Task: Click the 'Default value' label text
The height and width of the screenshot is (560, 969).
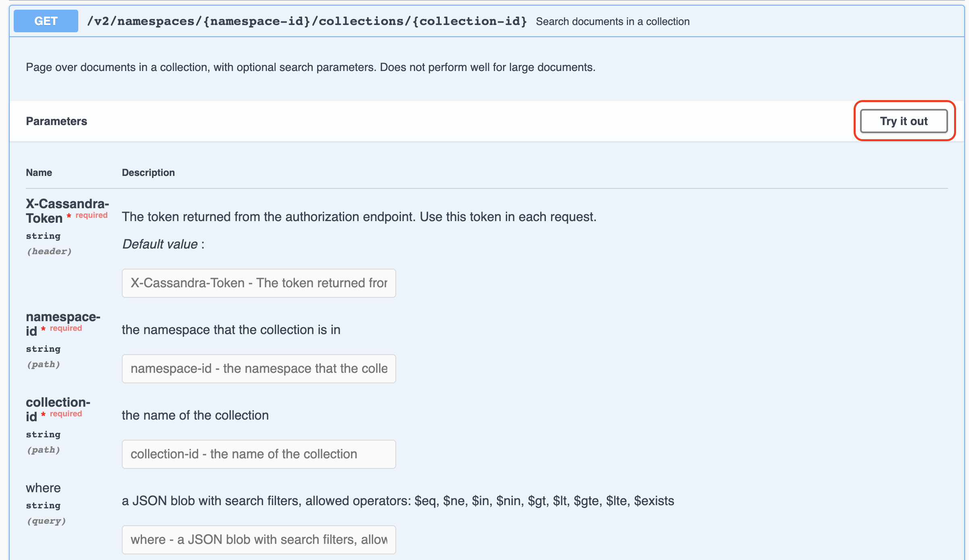Action: pyautogui.click(x=160, y=244)
